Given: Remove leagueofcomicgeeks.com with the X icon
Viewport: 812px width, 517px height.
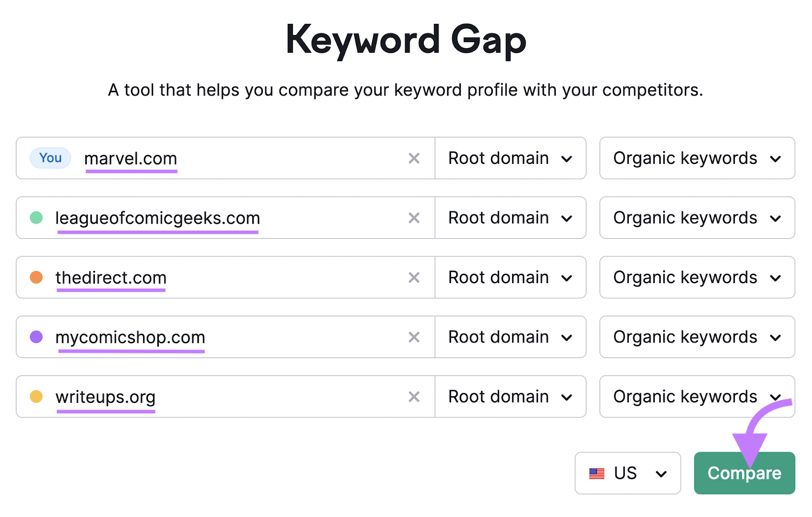Looking at the screenshot, I should click(414, 218).
